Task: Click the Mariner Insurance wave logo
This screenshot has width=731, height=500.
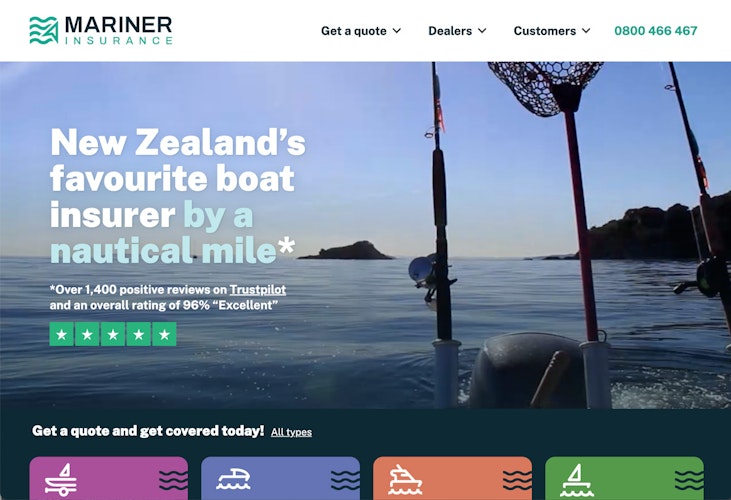Action: pos(43,30)
